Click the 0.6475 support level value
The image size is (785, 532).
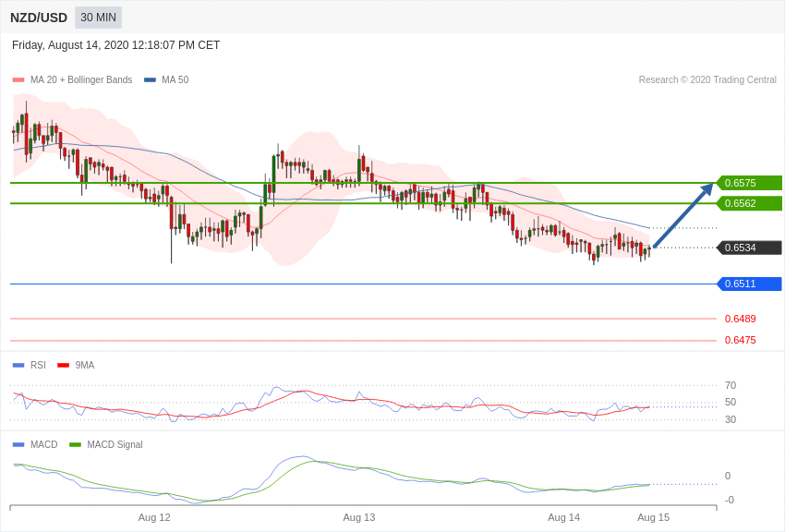[741, 340]
